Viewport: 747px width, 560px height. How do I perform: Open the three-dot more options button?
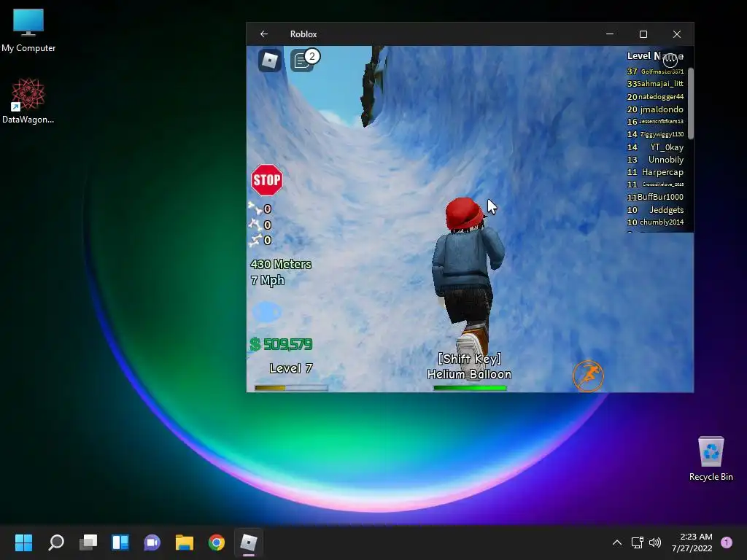pyautogui.click(x=670, y=60)
